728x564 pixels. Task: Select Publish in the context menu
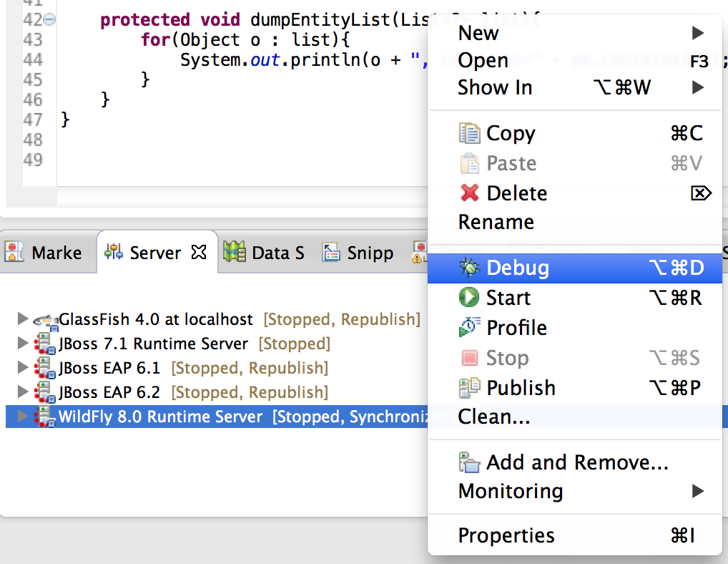(575, 388)
